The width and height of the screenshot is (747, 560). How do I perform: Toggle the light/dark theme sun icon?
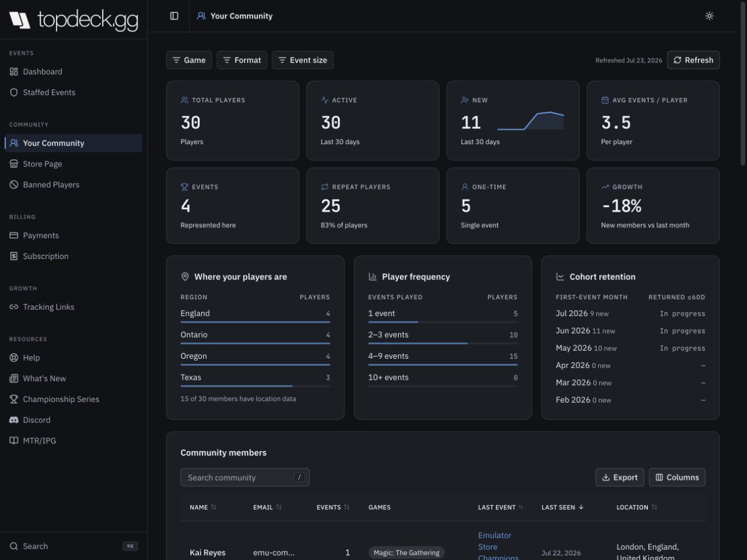pos(709,16)
